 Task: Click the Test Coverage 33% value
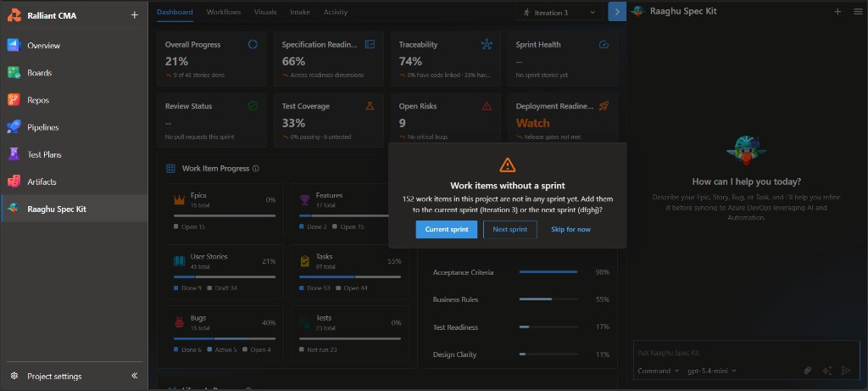(293, 123)
